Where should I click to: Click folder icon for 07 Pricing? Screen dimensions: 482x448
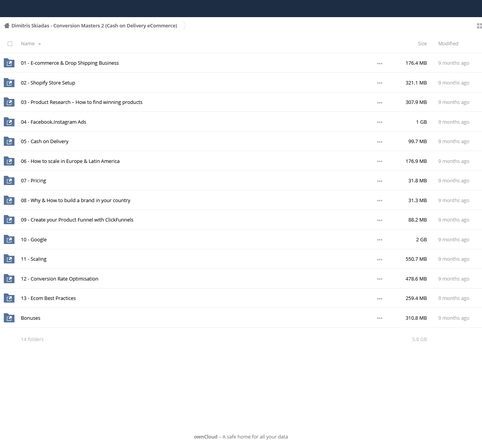(9, 180)
